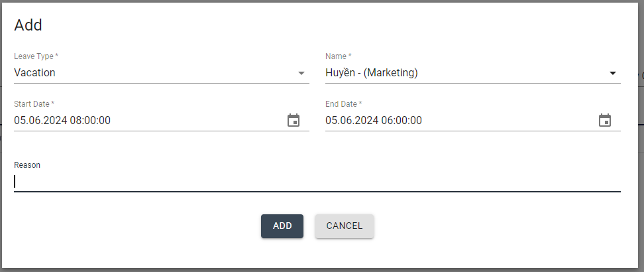Click empty dialog space right of CANCEL button
The image size is (644, 272).
click(x=497, y=226)
